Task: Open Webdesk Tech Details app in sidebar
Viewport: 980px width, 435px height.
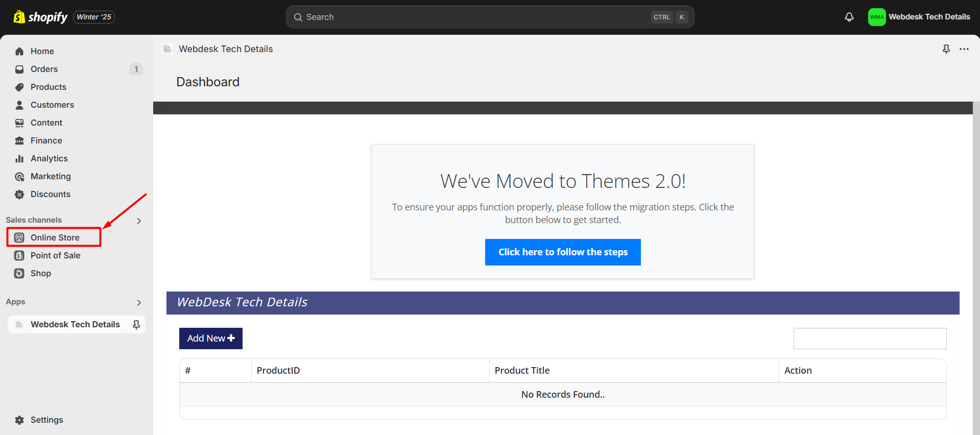Action: click(x=75, y=324)
